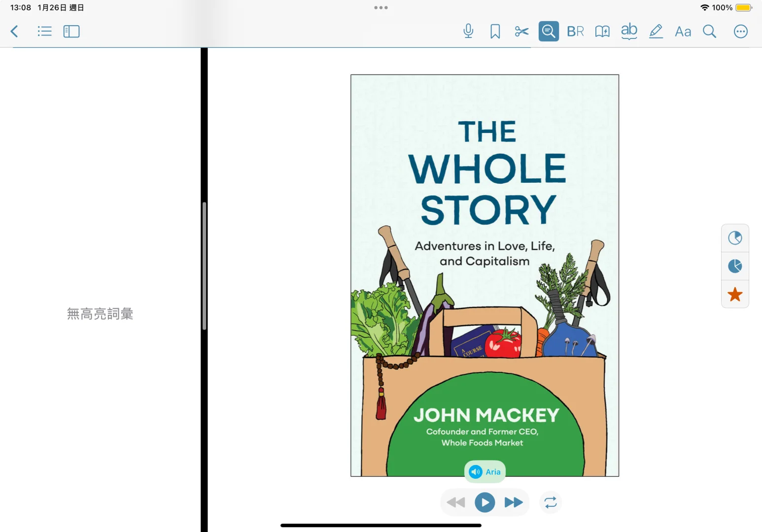Choose the Aria voice button
Viewport: 762px width, 532px height.
click(485, 472)
